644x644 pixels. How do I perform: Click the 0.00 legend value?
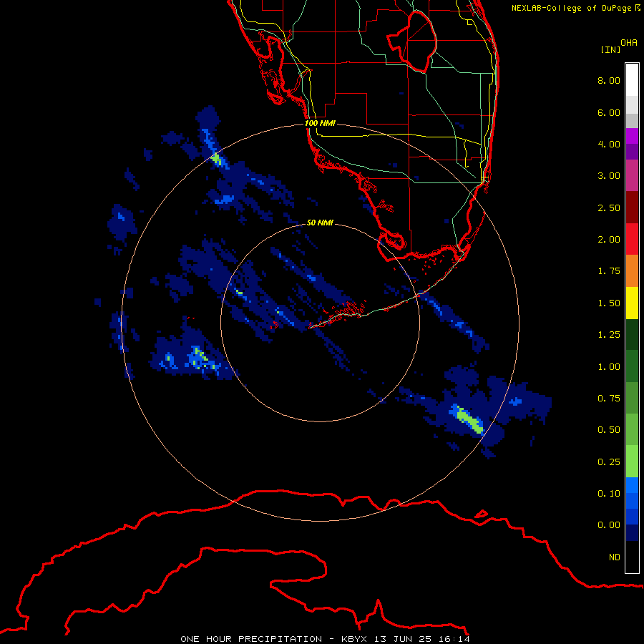pyautogui.click(x=609, y=525)
